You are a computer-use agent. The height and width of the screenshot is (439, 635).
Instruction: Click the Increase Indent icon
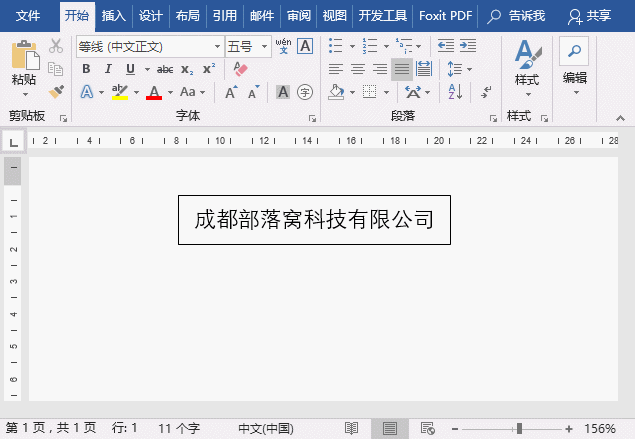[467, 46]
